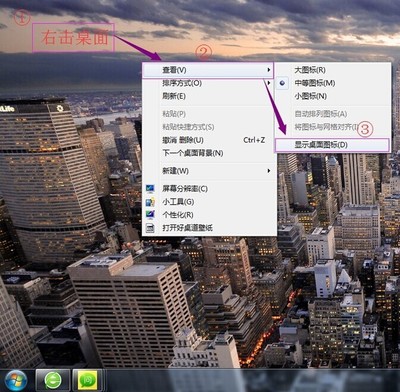The height and width of the screenshot is (392, 400).
Task: Select 小图标(N) view size
Action: coord(333,96)
